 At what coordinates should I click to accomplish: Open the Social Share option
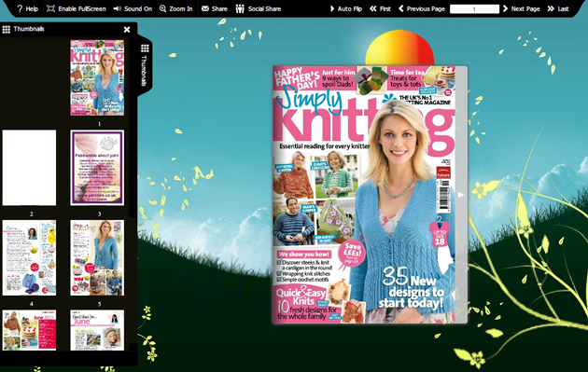point(258,8)
